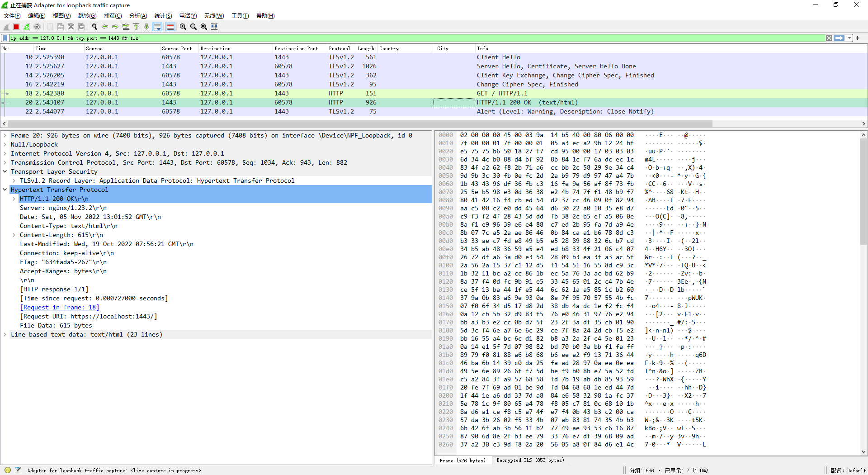Collapse the Hypertext Transfer Protocol node
The image size is (868, 475).
(5, 190)
